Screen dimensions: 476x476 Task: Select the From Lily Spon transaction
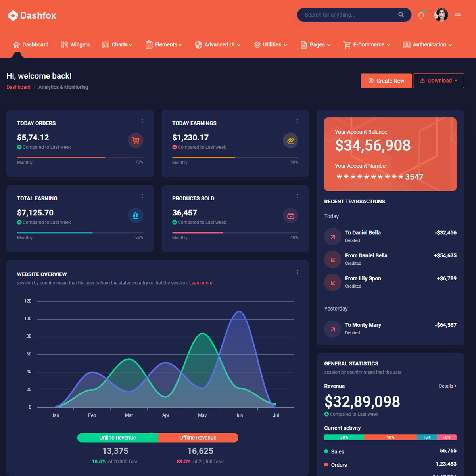390,282
